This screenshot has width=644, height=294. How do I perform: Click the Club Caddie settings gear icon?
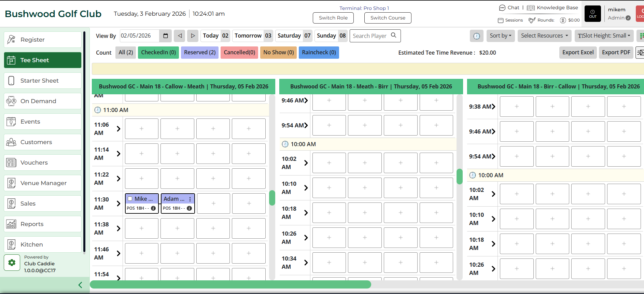pos(12,263)
